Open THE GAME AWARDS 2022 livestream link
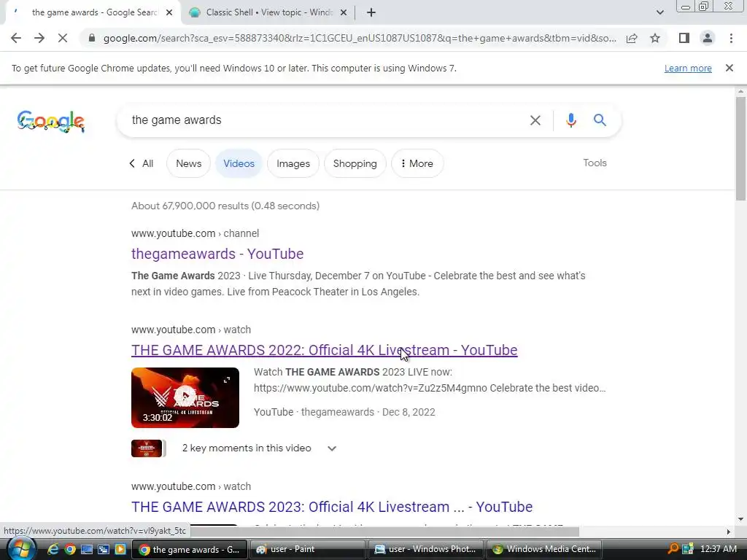 [324, 350]
